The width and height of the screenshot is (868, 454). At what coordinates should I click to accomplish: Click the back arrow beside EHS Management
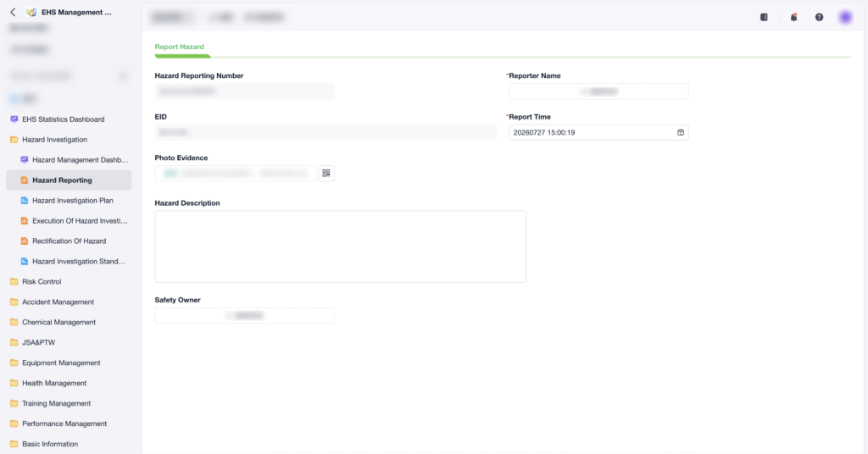click(x=13, y=12)
